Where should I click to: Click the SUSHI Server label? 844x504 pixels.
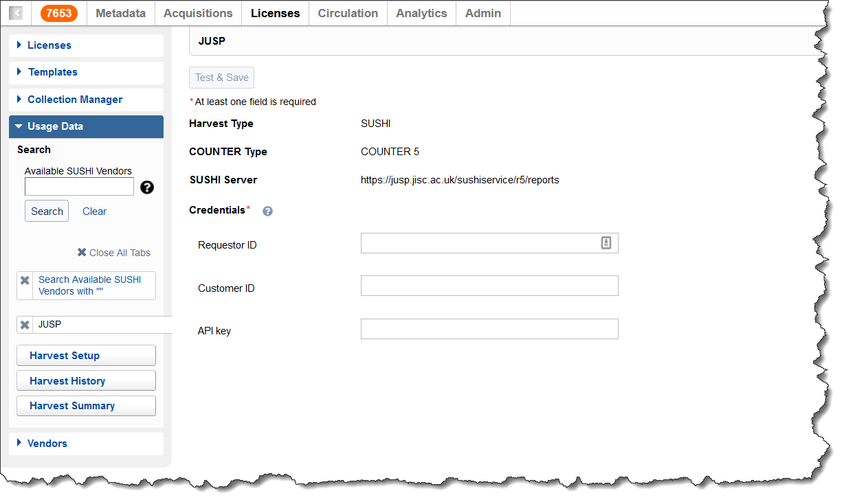(x=223, y=180)
